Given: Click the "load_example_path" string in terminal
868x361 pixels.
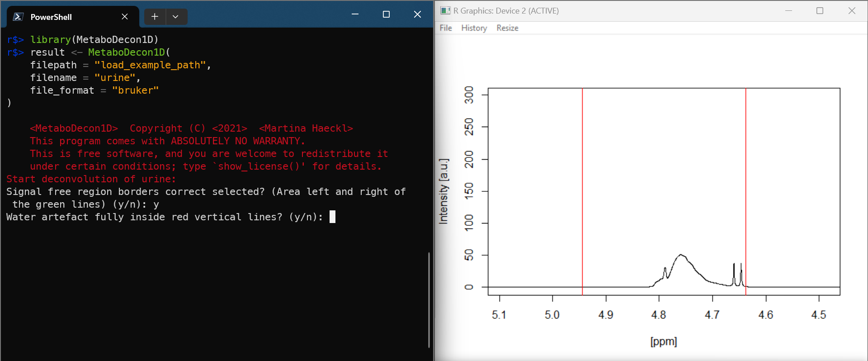Looking at the screenshot, I should pyautogui.click(x=150, y=65).
